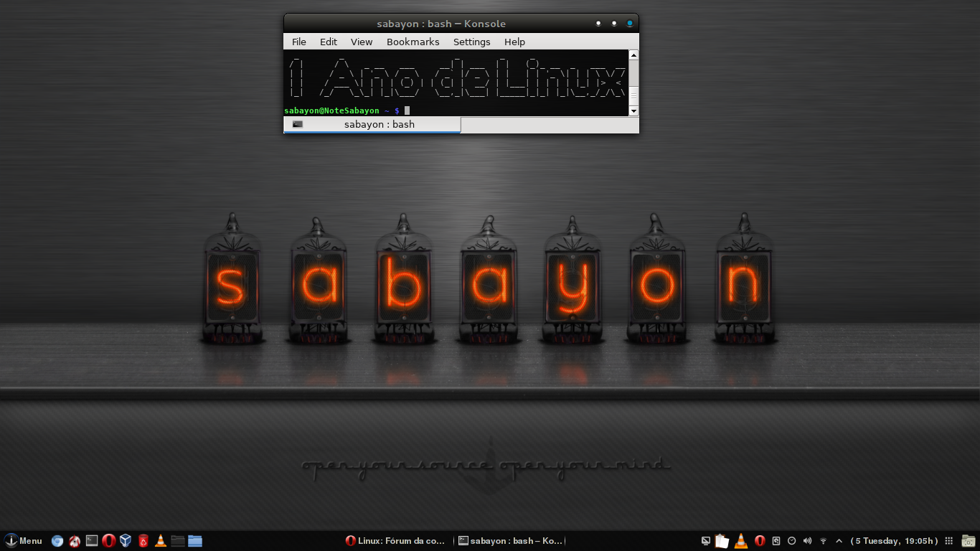
Task: Click Konsole scrollbar down arrow
Action: pyautogui.click(x=633, y=110)
